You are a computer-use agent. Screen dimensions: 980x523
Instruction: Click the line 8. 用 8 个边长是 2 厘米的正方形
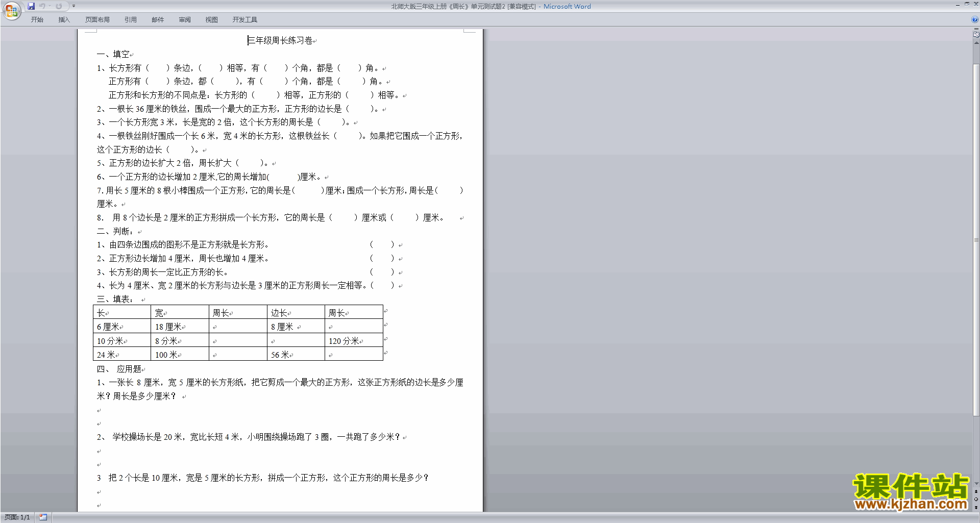(270, 218)
